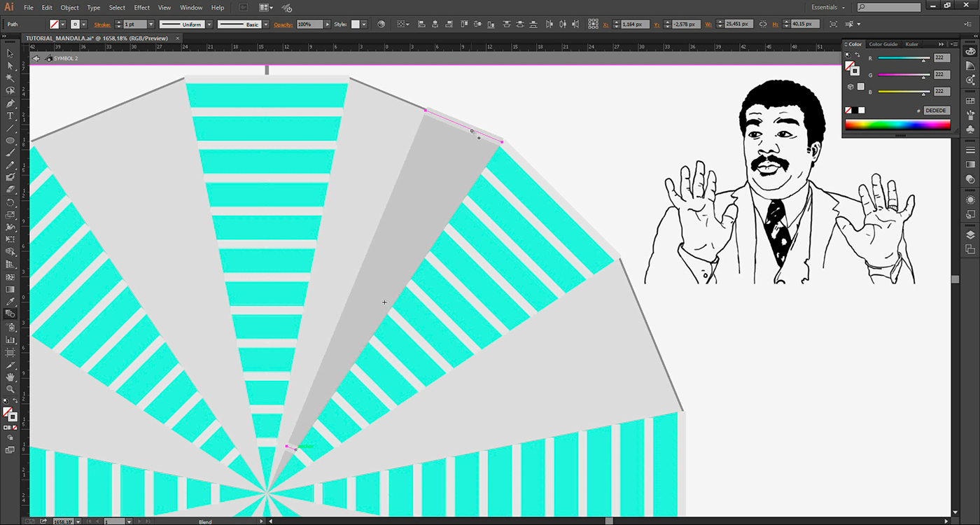Select the Blend tool
This screenshot has height=525, width=980.
[10, 314]
